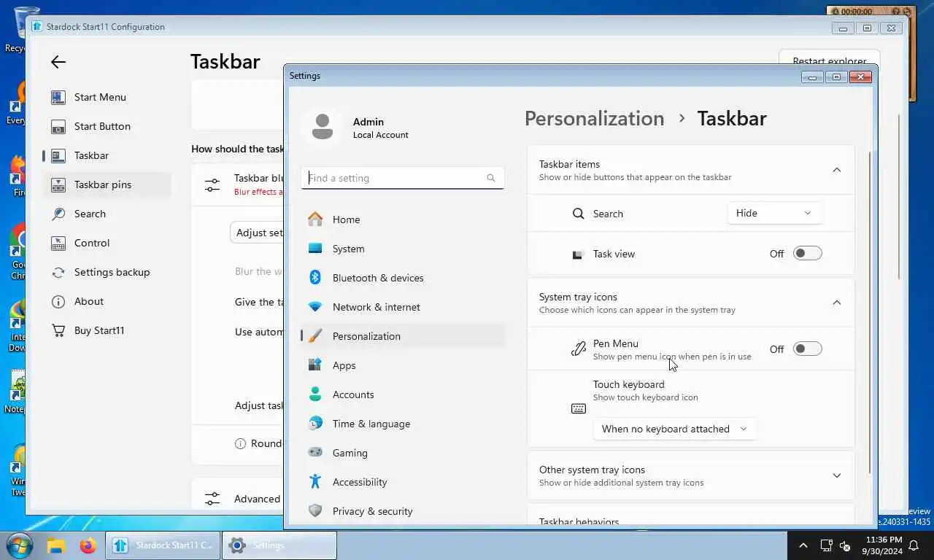Screen dimensions: 934x560
Task: Click the Admin account avatar in Settings
Action: tap(322, 127)
